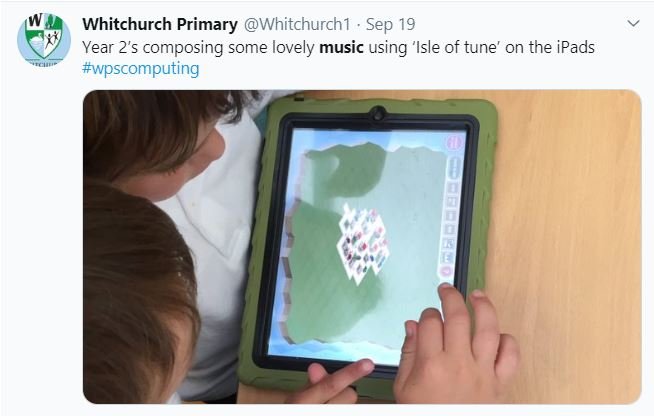Tap the pink pause button in Isle of Tune
The image size is (654, 416).
454,143
